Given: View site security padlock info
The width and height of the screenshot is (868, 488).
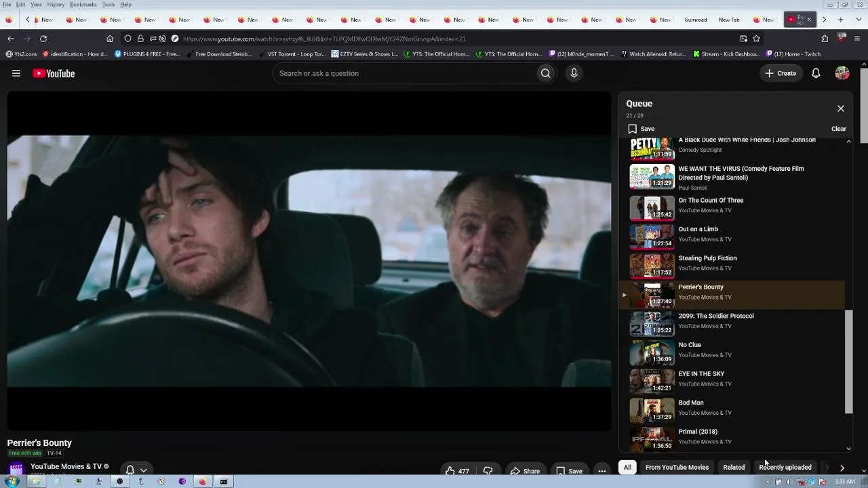Looking at the screenshot, I should (x=140, y=39).
